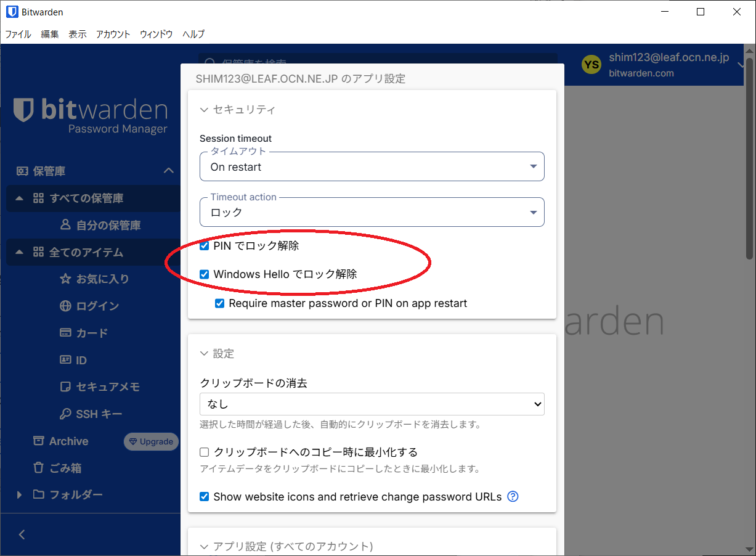Open the ヘルプ menu
Viewport: 756px width, 556px height.
[x=193, y=35]
